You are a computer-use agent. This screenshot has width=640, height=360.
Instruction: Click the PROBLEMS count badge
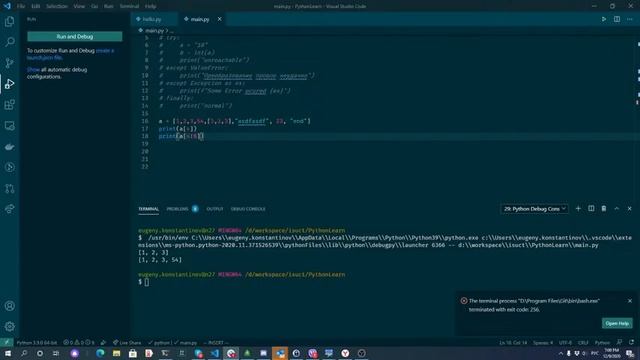[x=195, y=209]
